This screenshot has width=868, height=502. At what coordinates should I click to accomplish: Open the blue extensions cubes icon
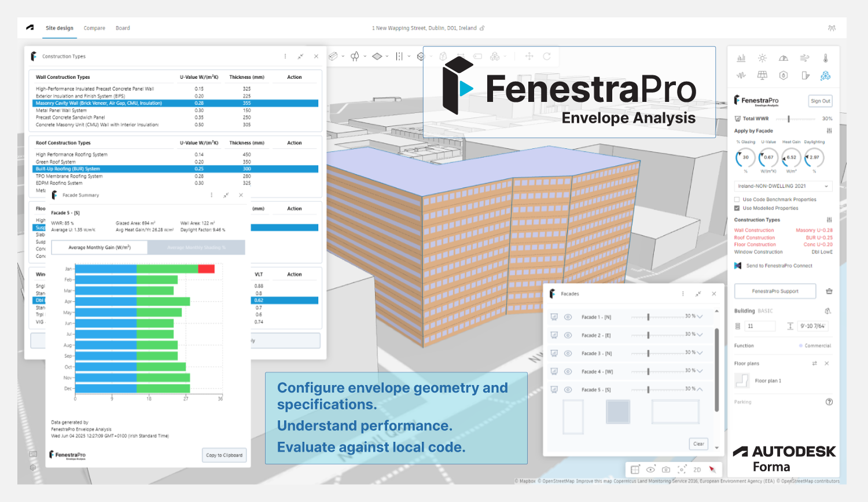tap(826, 75)
